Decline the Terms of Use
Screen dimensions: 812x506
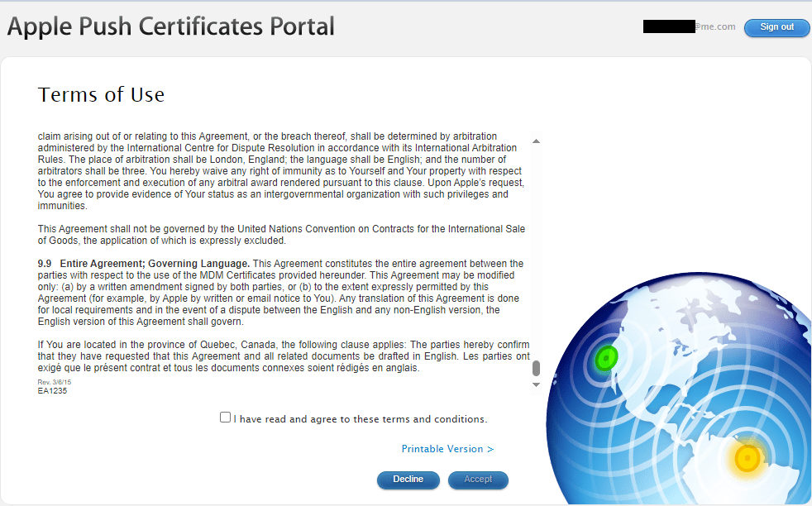click(408, 480)
